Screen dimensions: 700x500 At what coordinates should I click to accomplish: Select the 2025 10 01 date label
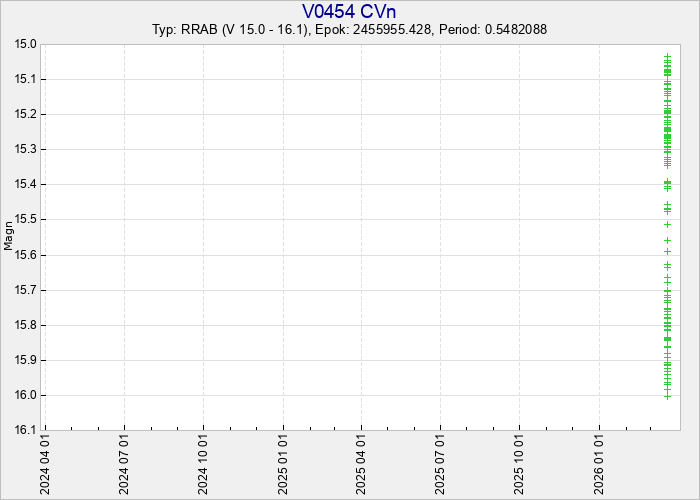(x=519, y=464)
